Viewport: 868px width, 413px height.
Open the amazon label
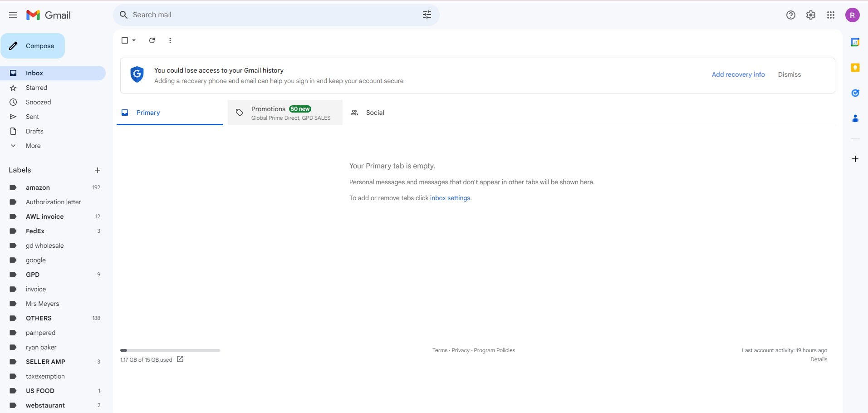(53, 187)
